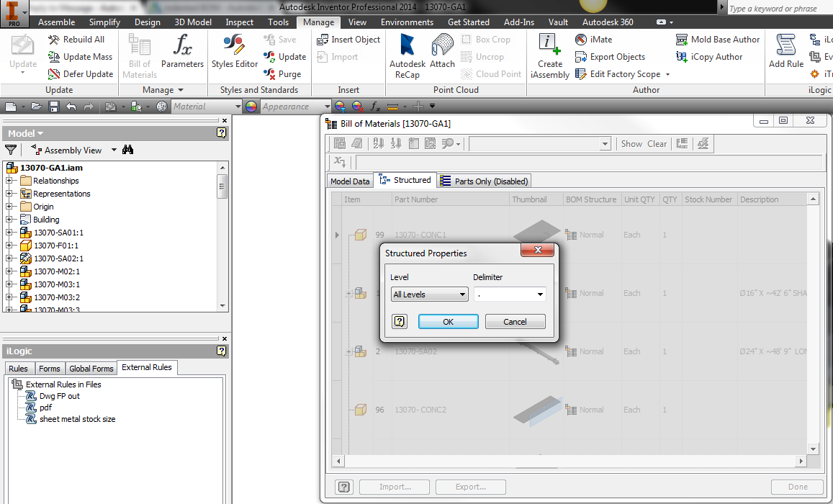Select the Rebuild All tool
The width and height of the screenshot is (833, 504).
click(x=78, y=40)
